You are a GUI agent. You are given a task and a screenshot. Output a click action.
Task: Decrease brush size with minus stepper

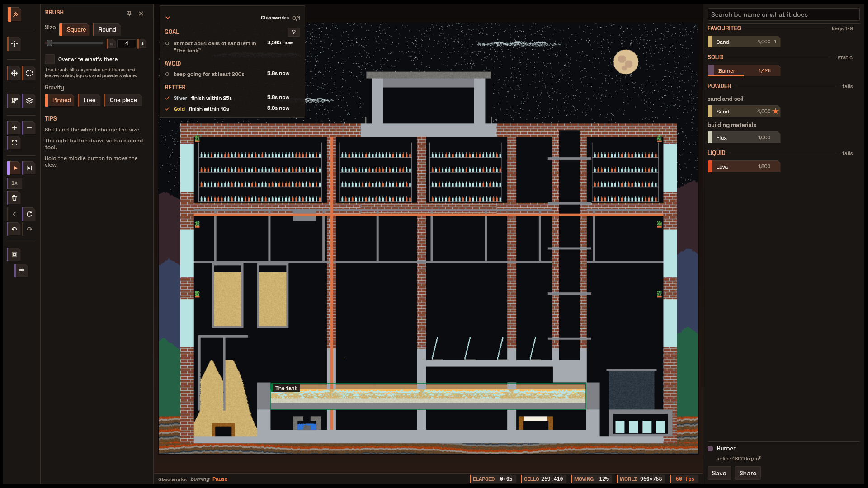pyautogui.click(x=111, y=44)
